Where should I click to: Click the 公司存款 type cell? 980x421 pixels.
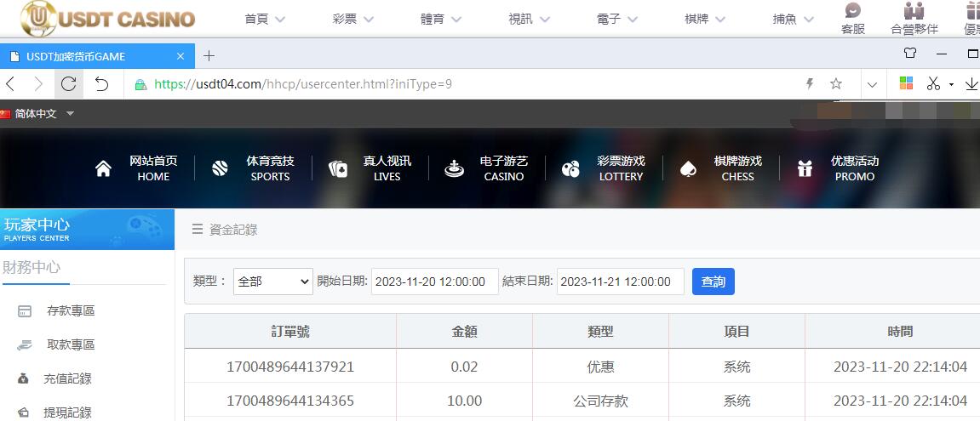point(600,401)
